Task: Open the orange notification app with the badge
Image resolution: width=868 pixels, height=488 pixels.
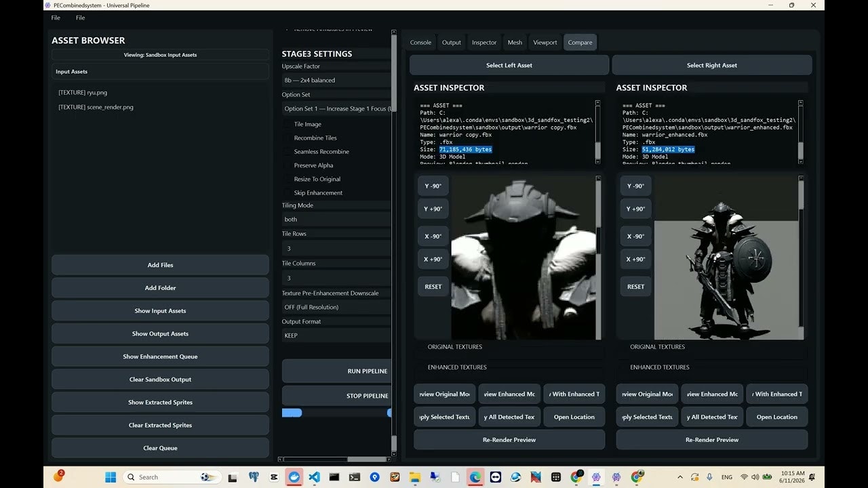Action: pyautogui.click(x=58, y=476)
